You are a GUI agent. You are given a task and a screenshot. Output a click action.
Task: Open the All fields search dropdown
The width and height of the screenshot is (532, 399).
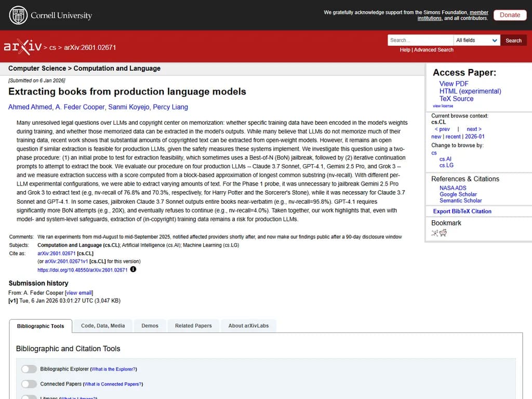(476, 41)
